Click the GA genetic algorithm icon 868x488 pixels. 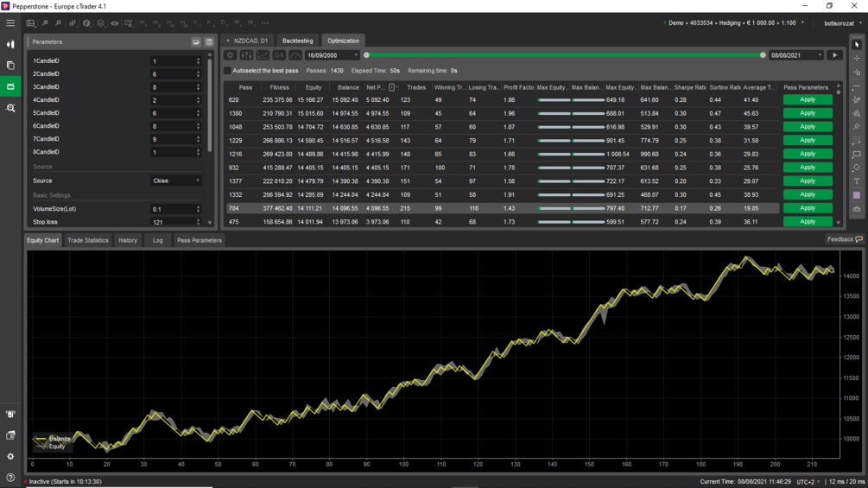coord(278,55)
